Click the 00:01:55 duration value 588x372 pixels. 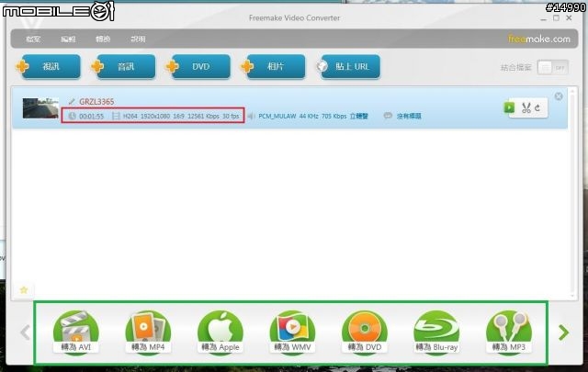(91, 117)
